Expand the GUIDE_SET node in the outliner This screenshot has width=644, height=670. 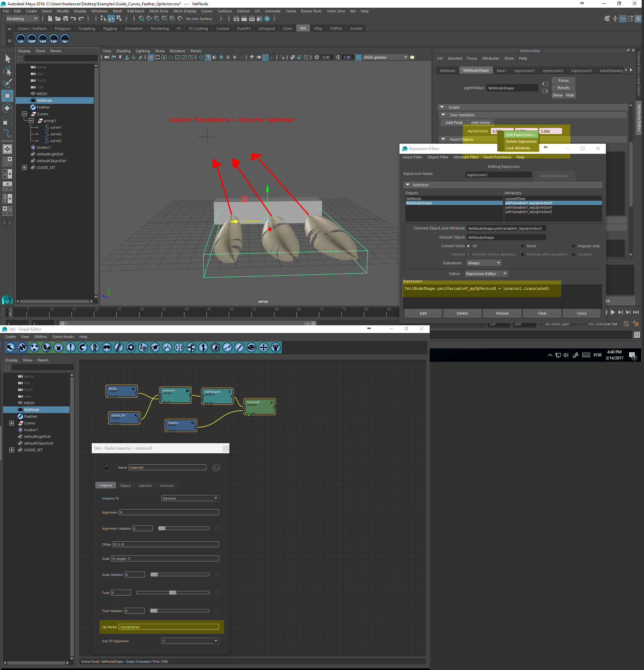point(24,167)
